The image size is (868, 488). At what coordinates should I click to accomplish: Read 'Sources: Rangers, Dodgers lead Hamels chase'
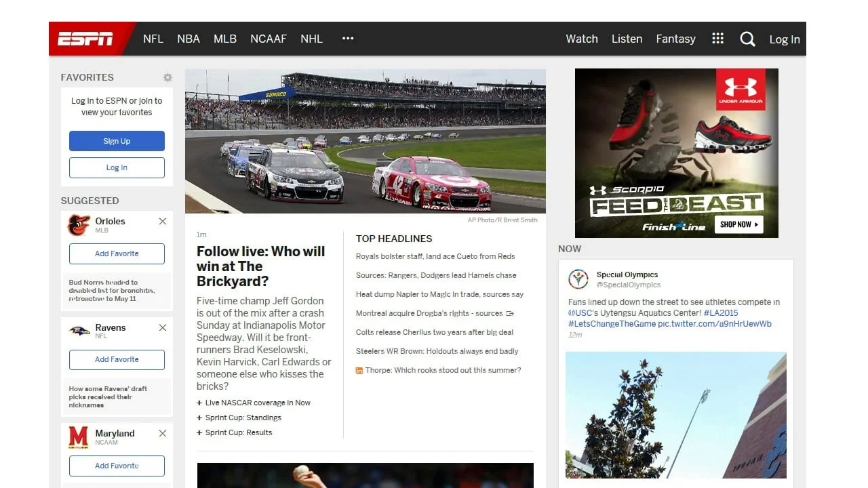436,275
